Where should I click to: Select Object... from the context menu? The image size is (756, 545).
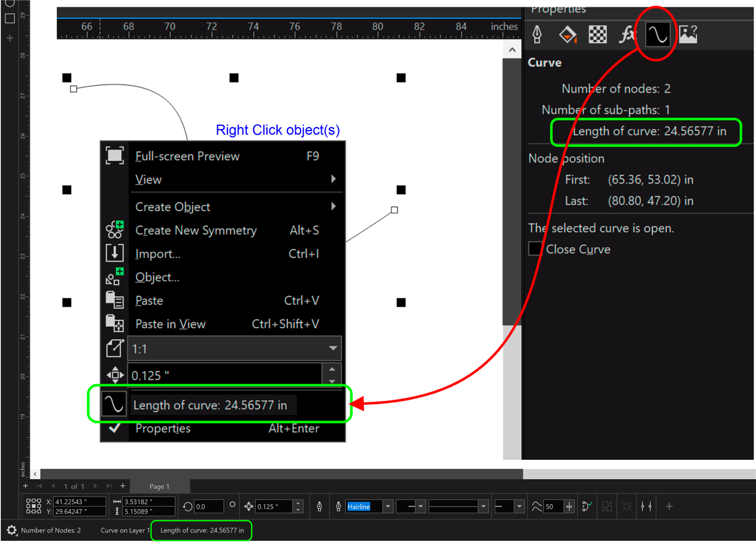coord(224,277)
